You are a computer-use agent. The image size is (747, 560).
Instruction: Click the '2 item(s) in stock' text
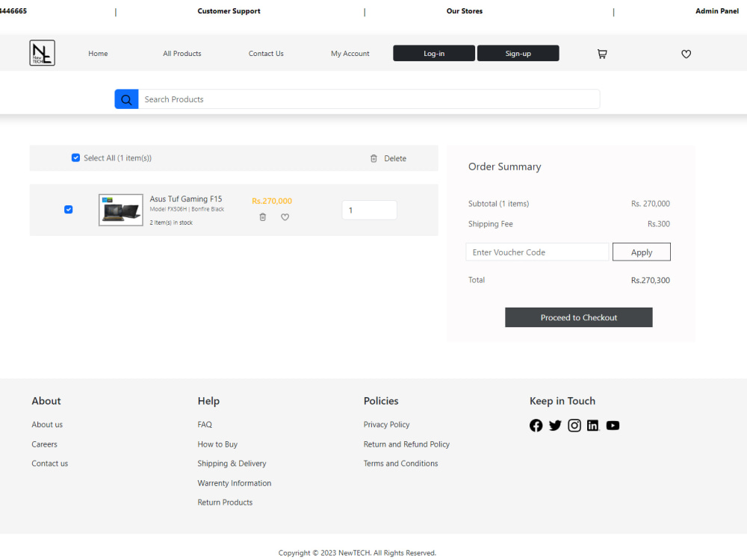[171, 223]
